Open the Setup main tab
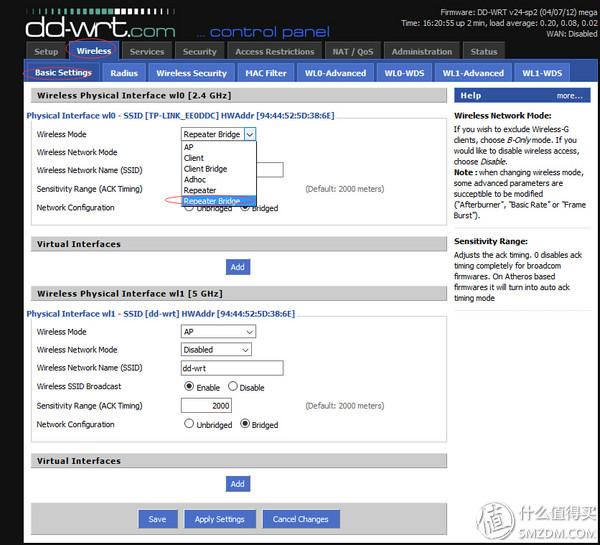Screen dimensions: 600x545 click(x=46, y=51)
